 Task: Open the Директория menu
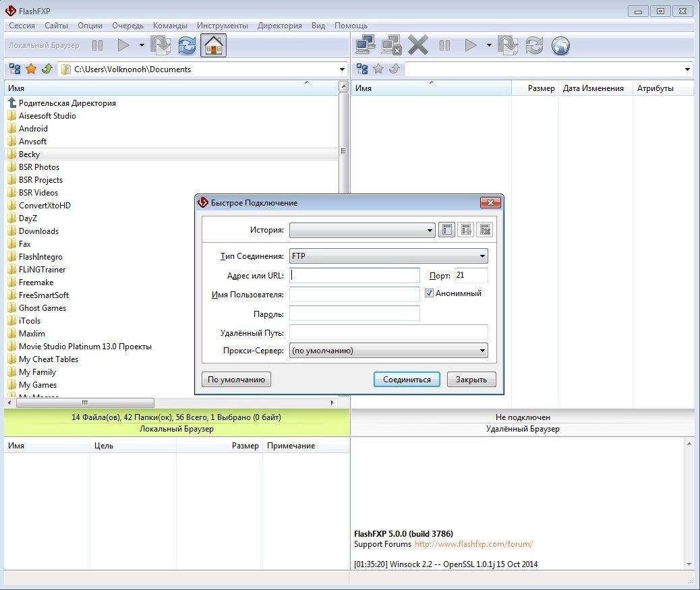(279, 26)
